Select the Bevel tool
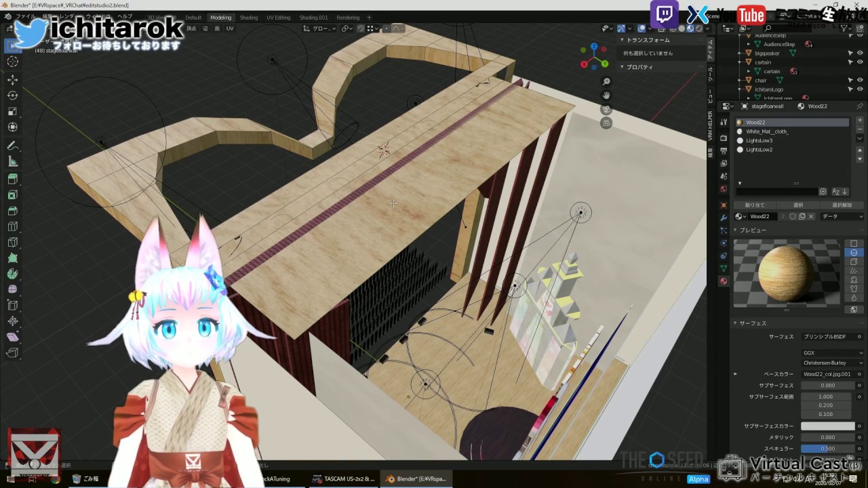The height and width of the screenshot is (488, 868). point(12,211)
